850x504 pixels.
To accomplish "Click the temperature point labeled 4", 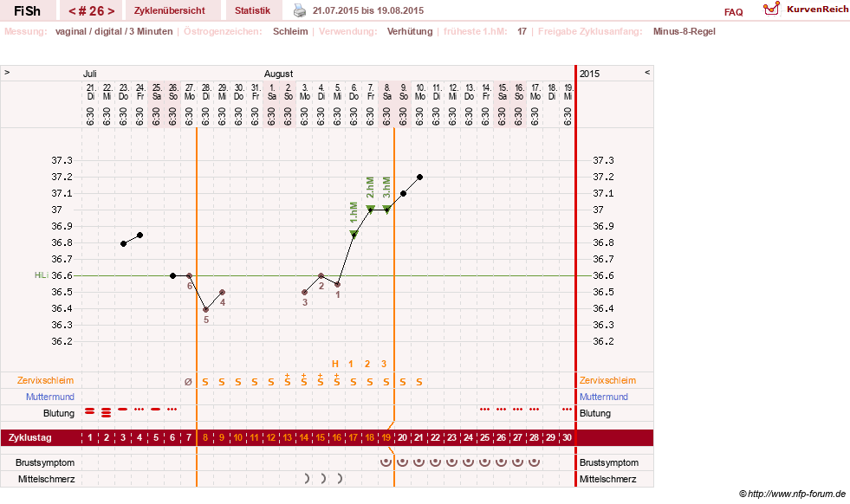I will [223, 293].
